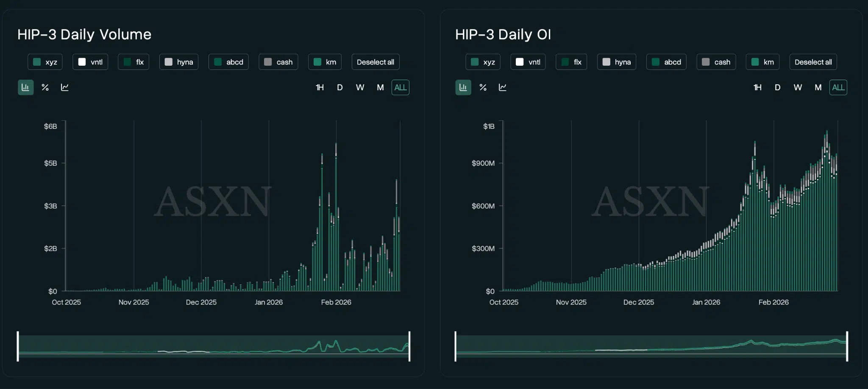Screen dimensions: 868x389
Task: Select ALL timeframe for Daily Volume
Action: coord(400,87)
